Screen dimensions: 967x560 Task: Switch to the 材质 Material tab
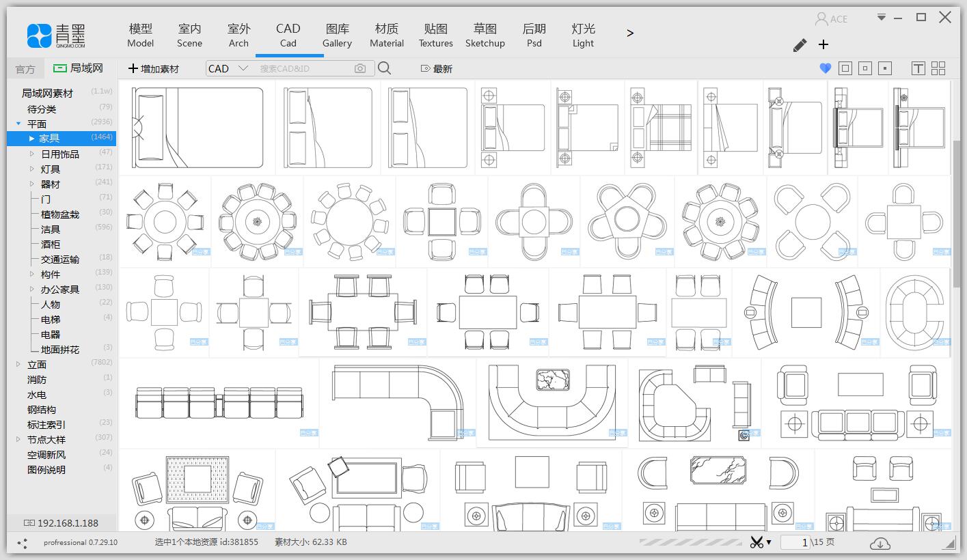point(387,35)
